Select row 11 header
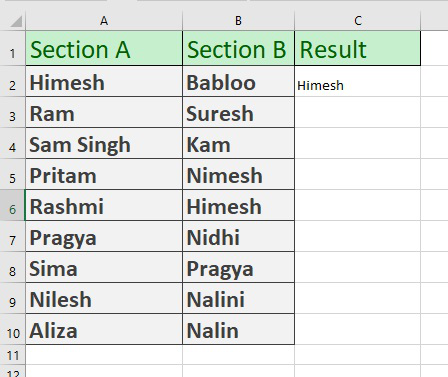The height and width of the screenshot is (377, 448). click(13, 355)
